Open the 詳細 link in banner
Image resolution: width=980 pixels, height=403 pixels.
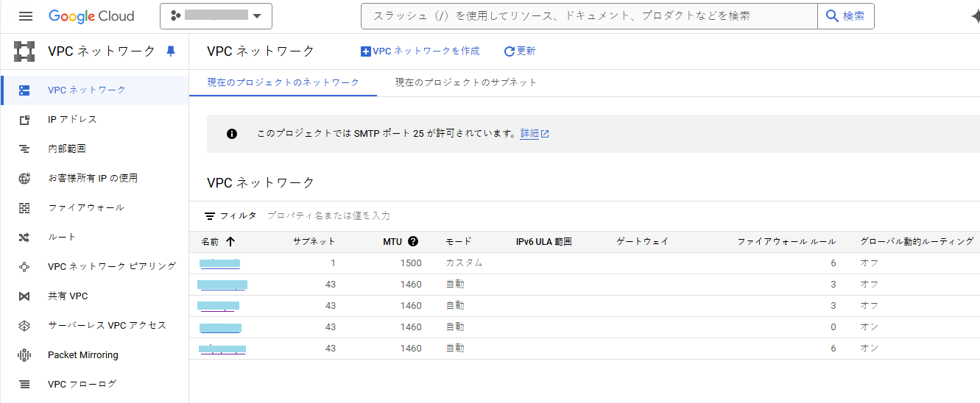coord(535,134)
